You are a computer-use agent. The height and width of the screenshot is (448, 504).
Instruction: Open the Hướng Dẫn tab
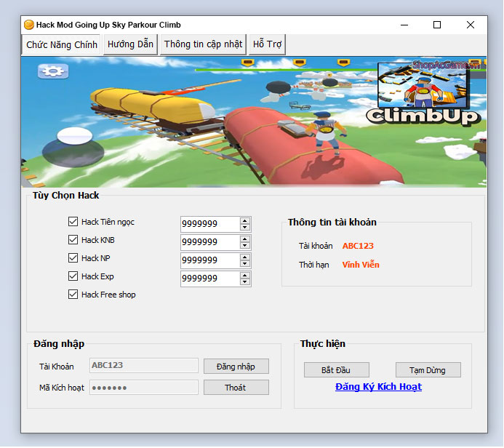[130, 44]
